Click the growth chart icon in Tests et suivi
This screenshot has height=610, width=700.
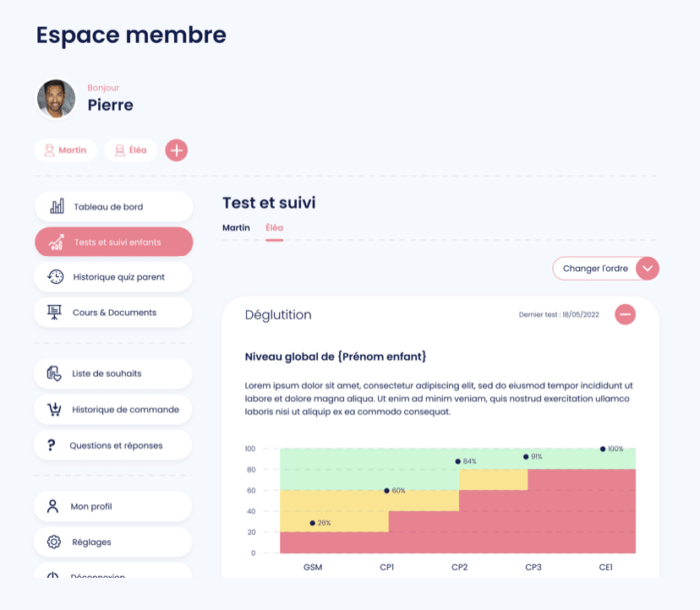57,242
